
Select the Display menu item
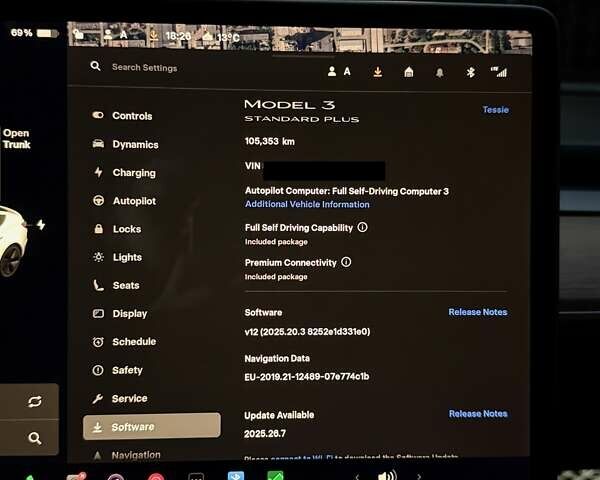point(129,314)
